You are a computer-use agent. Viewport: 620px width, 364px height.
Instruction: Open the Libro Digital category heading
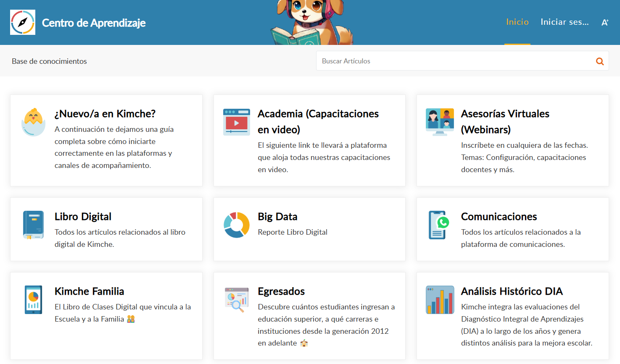click(x=83, y=217)
